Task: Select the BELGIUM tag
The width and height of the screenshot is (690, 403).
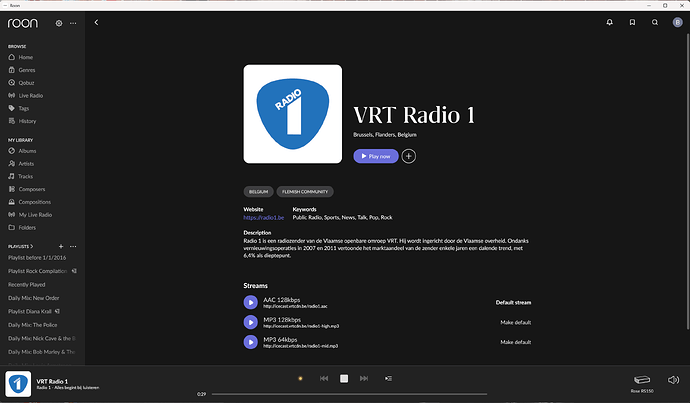Action: 258,192
